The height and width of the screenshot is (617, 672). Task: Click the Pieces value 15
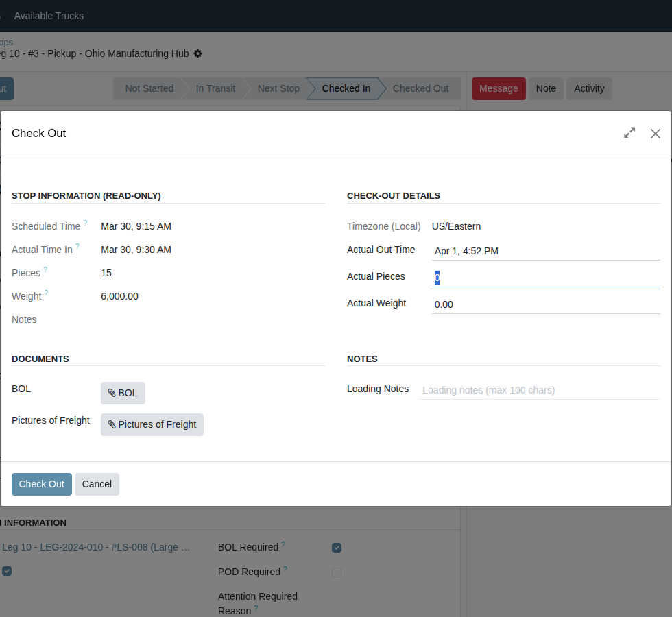coord(106,273)
